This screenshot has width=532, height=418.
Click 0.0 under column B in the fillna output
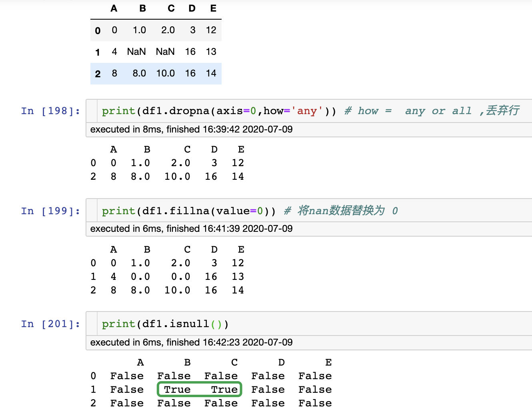click(x=140, y=277)
